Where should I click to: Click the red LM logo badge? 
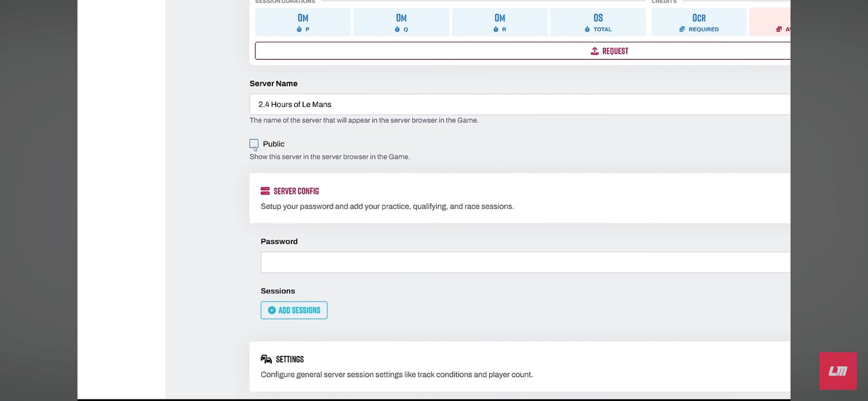[x=838, y=371]
